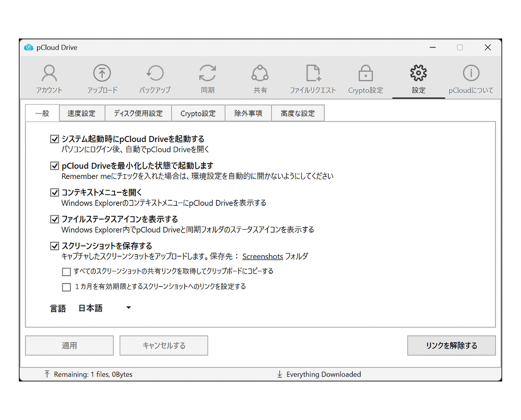Switch to the 除外事項 tab

(248, 113)
